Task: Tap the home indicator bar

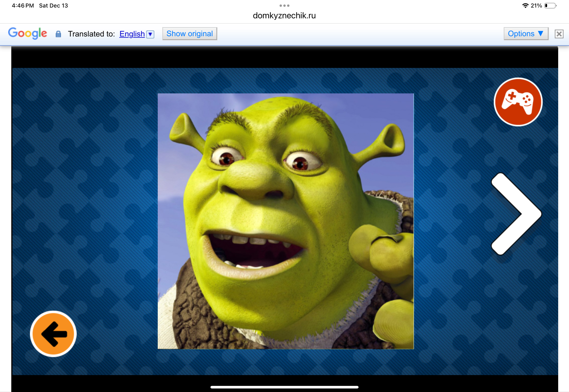Action: (x=284, y=387)
